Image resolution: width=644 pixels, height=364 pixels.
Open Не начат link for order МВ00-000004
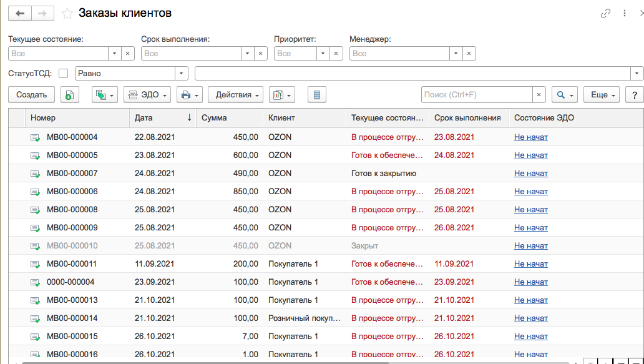(530, 137)
